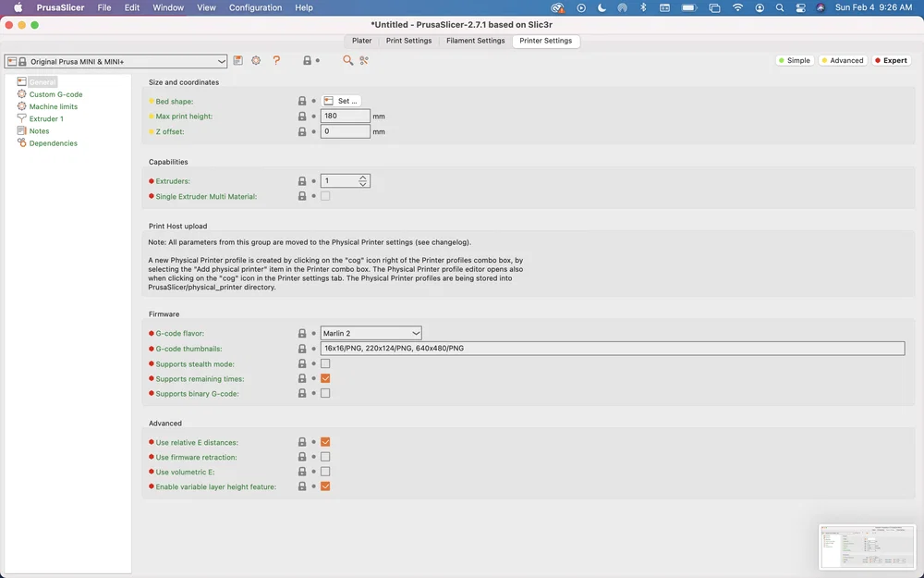The image size is (924, 578).
Task: Click the screenshot preview thumbnail
Action: tap(867, 547)
